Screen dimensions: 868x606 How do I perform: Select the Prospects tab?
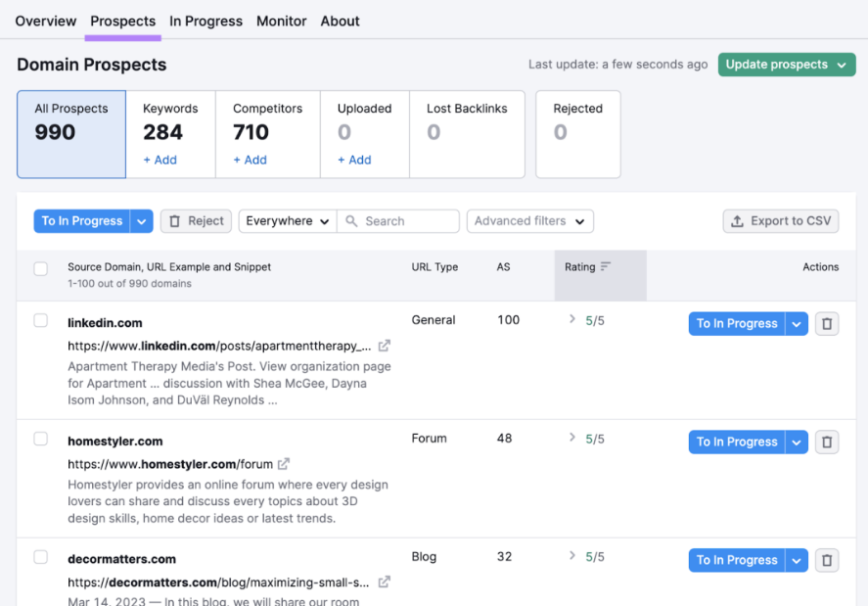(x=123, y=22)
